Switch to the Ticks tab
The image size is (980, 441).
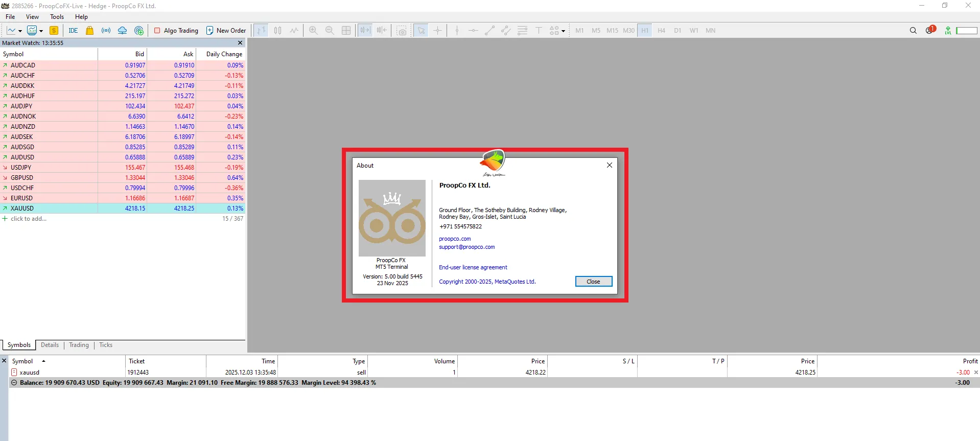(x=106, y=345)
